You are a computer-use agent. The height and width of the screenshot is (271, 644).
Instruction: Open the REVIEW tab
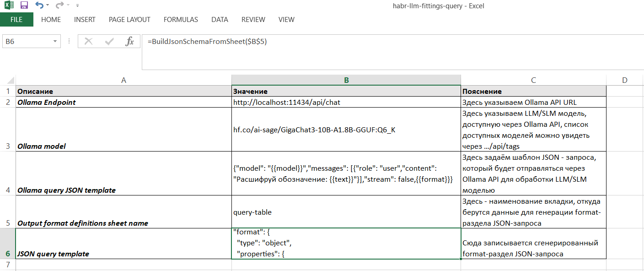(x=253, y=20)
